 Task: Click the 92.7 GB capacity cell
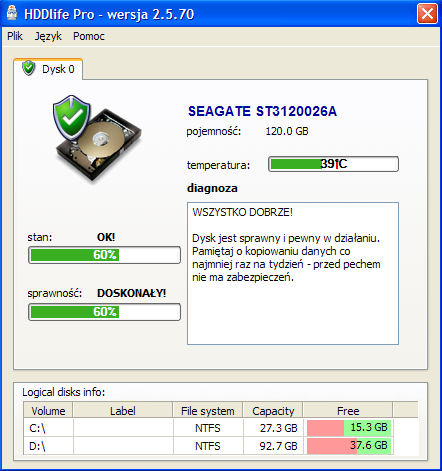(273, 446)
